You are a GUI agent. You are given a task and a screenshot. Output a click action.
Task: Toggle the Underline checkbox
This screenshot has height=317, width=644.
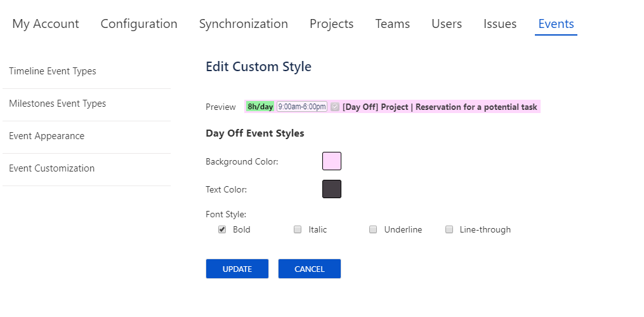373,230
